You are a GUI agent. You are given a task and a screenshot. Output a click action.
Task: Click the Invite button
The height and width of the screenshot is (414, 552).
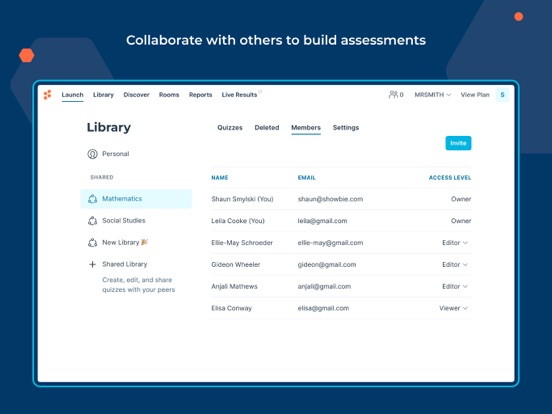(x=458, y=143)
